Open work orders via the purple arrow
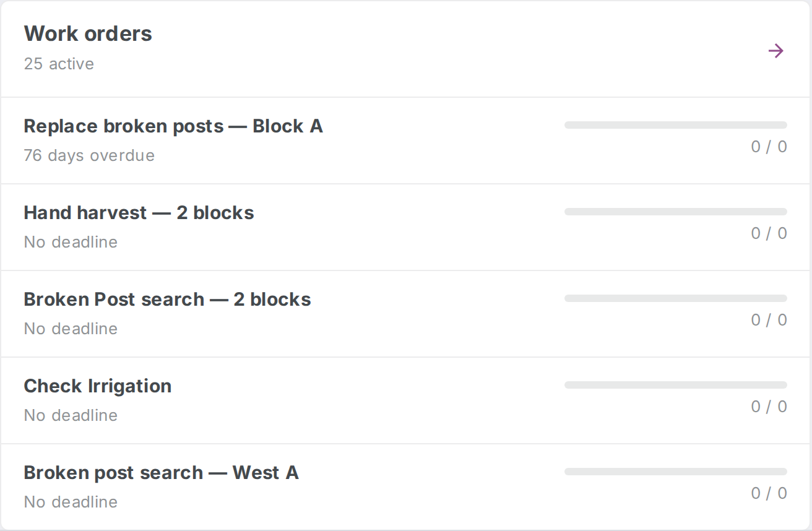 [x=775, y=51]
